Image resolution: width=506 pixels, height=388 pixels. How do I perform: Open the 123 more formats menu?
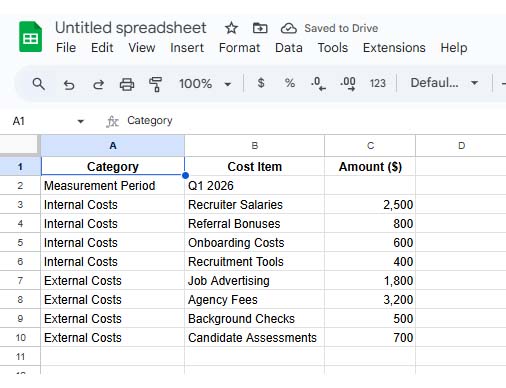377,83
